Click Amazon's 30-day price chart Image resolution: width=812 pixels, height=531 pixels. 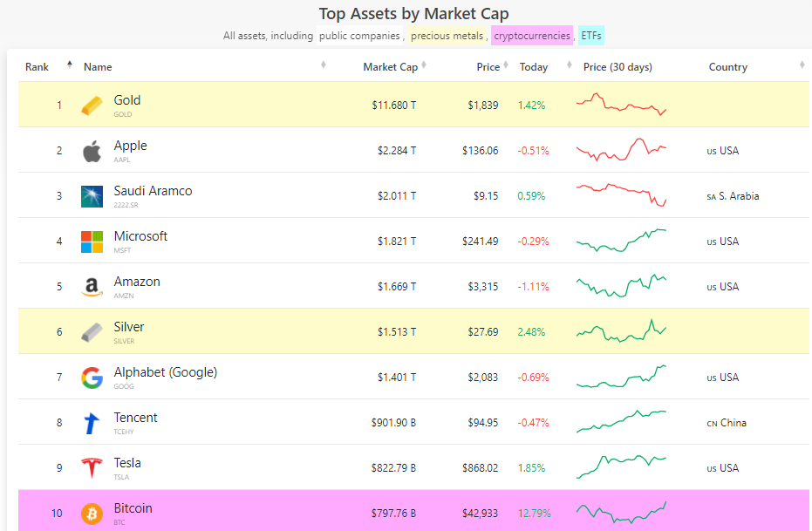tap(621, 286)
